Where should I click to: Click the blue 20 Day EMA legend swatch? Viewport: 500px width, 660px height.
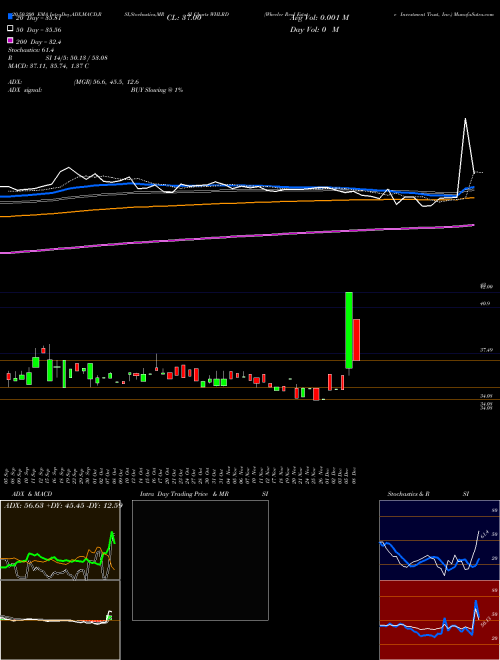[x=10, y=17]
